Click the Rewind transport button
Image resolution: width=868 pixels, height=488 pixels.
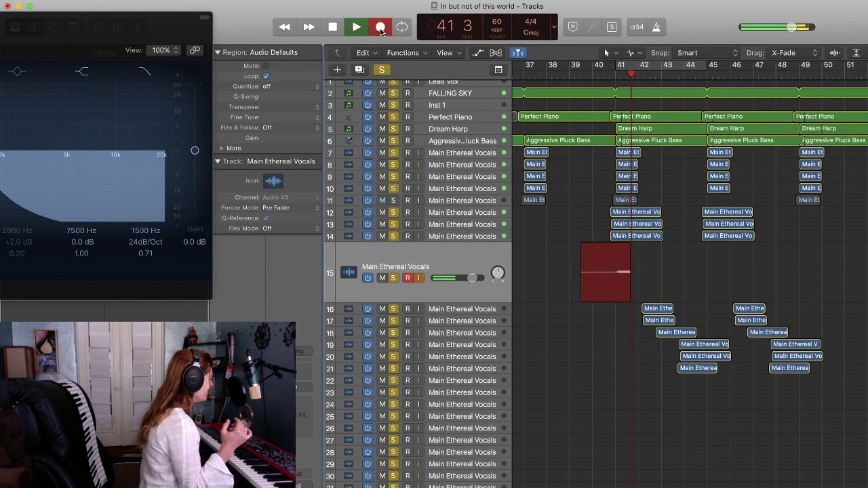coord(285,27)
